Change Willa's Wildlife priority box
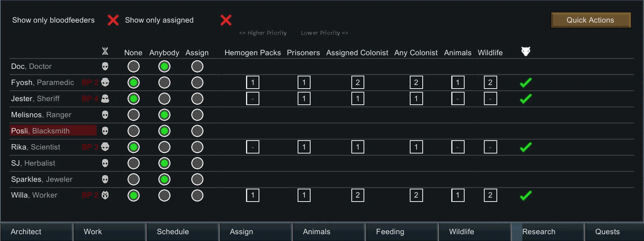This screenshot has height=241, width=644. (x=490, y=195)
